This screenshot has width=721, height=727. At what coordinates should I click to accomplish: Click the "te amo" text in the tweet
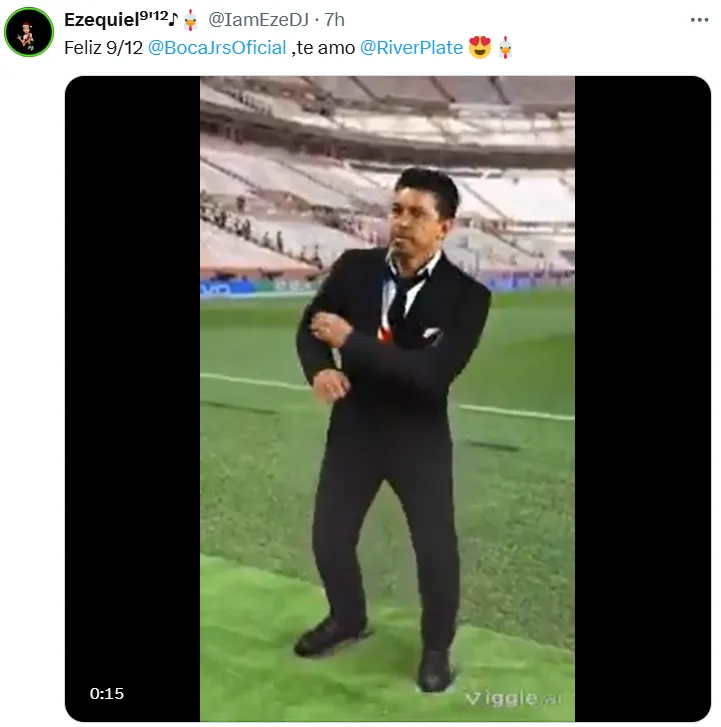point(327,46)
